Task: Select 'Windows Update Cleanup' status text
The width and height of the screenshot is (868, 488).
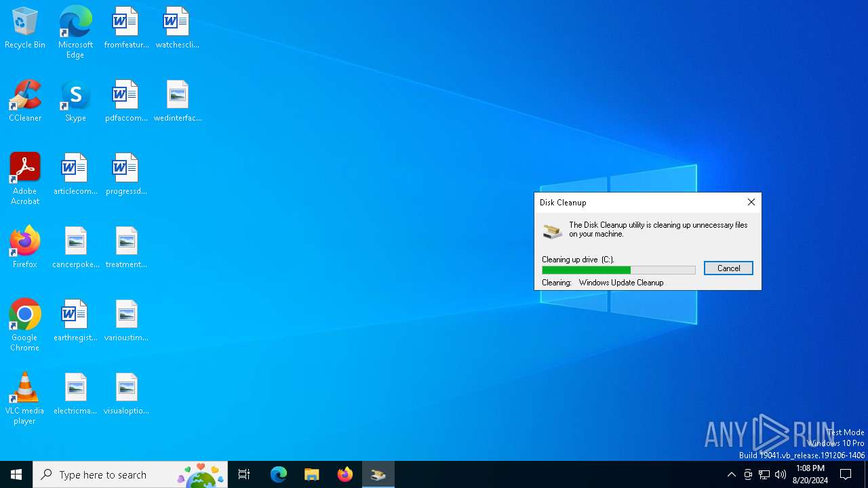Action: point(620,283)
